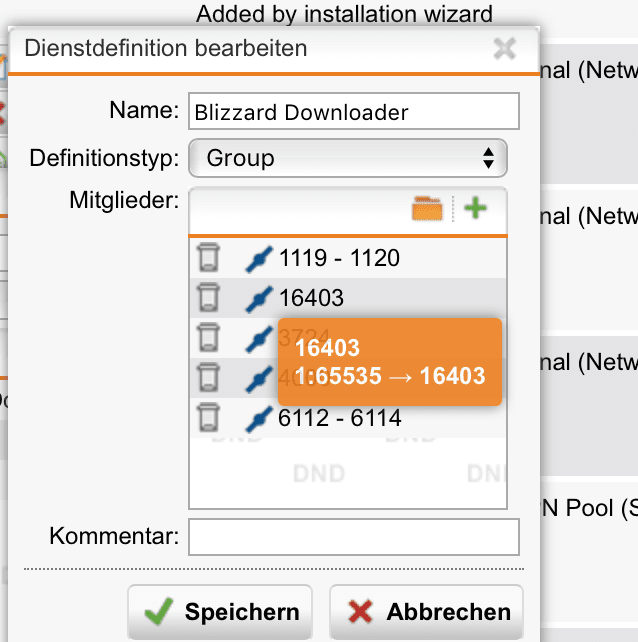Image resolution: width=638 pixels, height=642 pixels.
Task: Add a new member with green plus
Action: coord(475,208)
